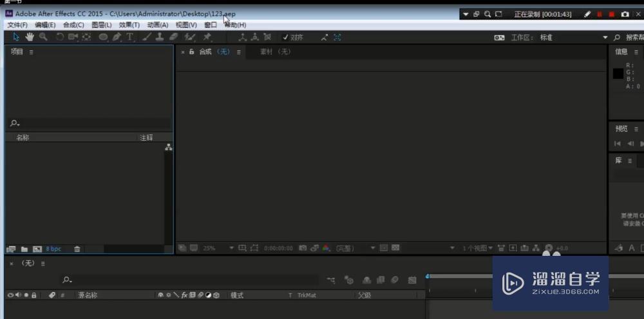Open the 合成(C) menu
Screen dimensions: 644x319
(x=73, y=25)
